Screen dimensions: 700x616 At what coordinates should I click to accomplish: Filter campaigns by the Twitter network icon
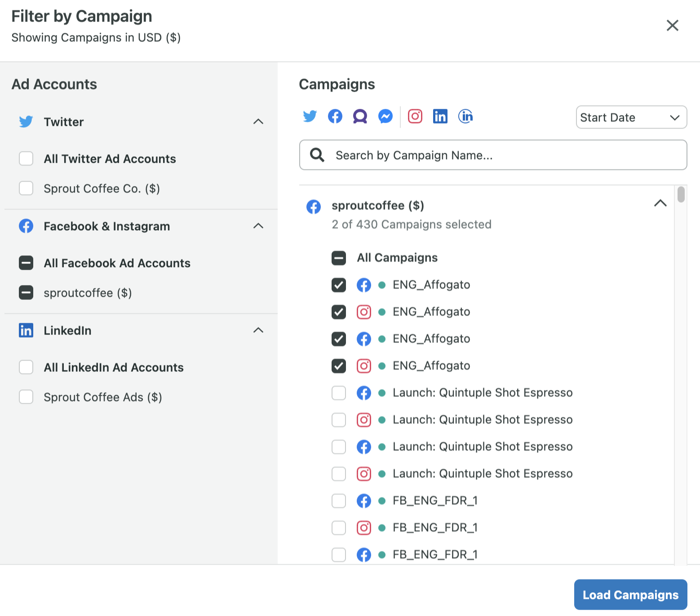(310, 116)
